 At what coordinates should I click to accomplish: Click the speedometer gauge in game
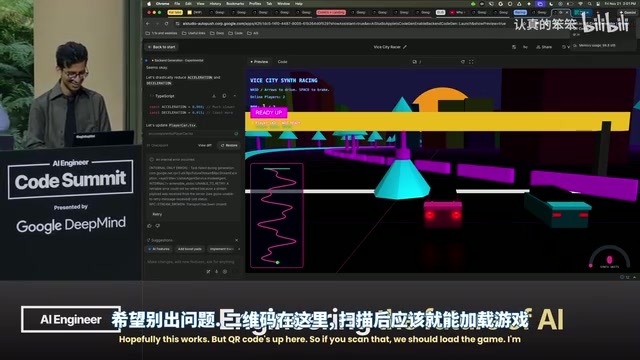click(609, 258)
